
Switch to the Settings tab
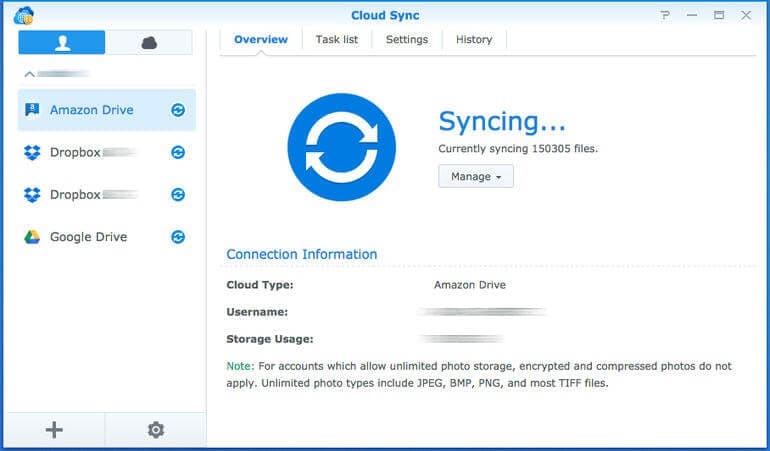(407, 39)
